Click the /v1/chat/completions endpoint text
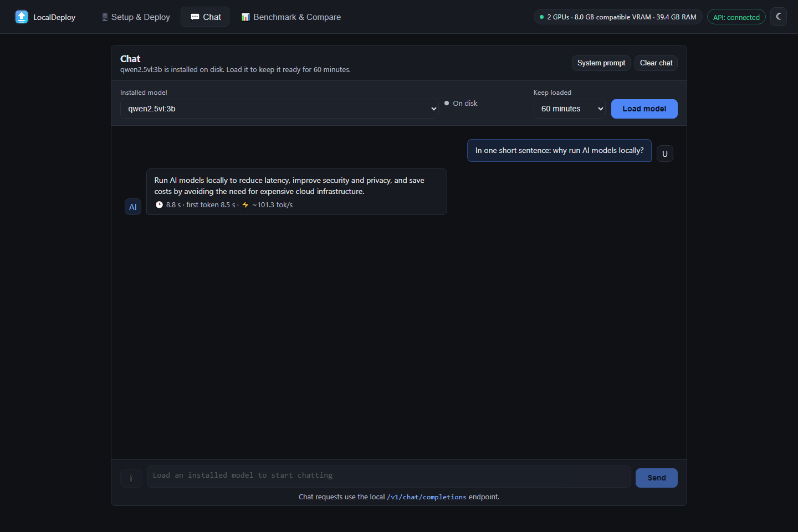The image size is (798, 532). [427, 497]
